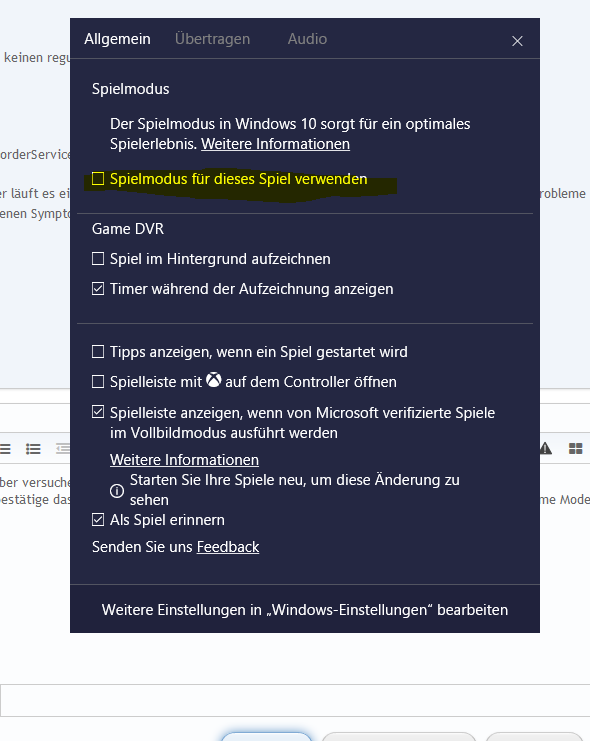
Task: Select the Allgemein tab
Action: pos(117,39)
